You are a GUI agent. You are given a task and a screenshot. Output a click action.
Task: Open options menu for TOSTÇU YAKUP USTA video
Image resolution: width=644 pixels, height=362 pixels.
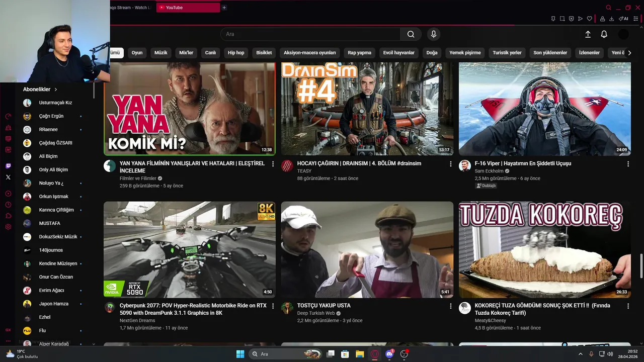click(451, 306)
